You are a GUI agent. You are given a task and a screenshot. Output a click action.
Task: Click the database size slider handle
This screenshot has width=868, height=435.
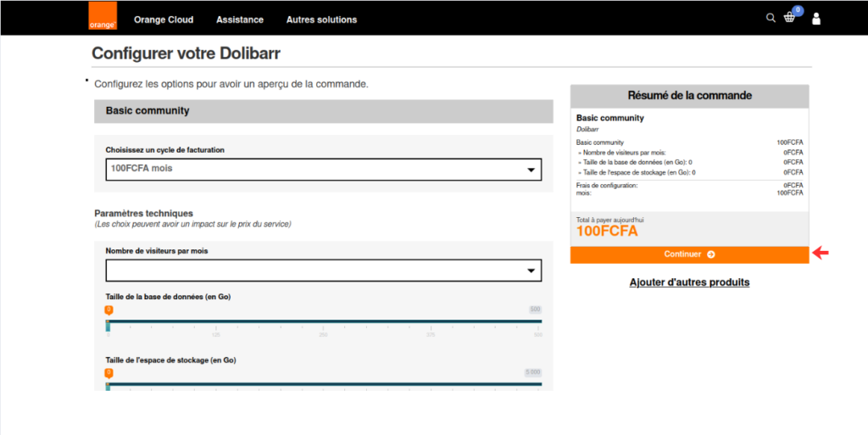[x=108, y=310]
